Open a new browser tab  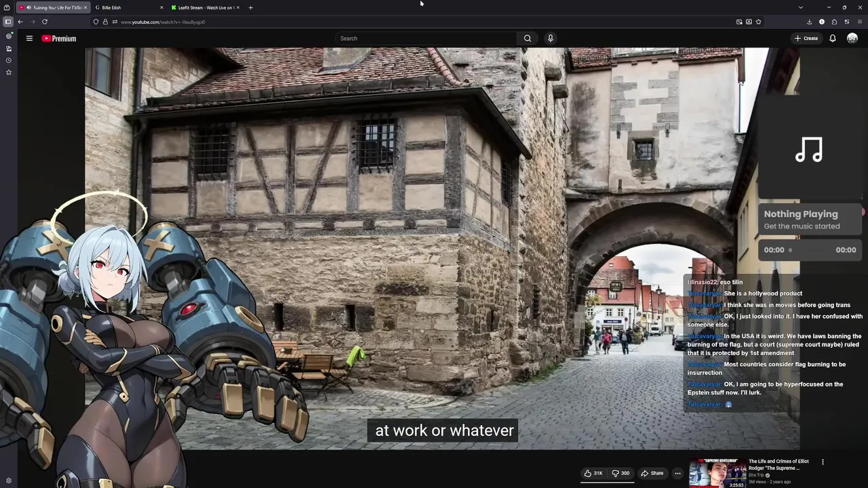250,7
